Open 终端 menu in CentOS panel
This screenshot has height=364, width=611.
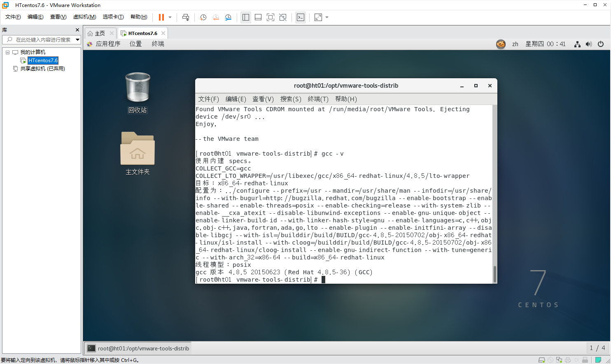click(158, 44)
